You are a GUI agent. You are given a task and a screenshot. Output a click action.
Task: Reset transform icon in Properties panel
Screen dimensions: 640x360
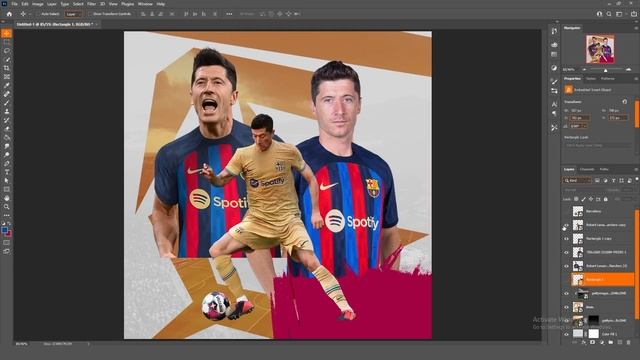coord(624,102)
